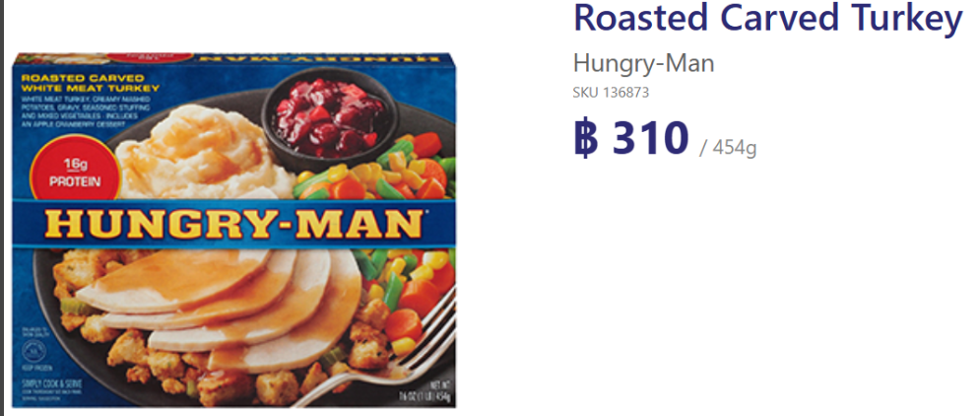980x416 pixels.
Task: Click the 16g Protein red badge
Action: (74, 170)
